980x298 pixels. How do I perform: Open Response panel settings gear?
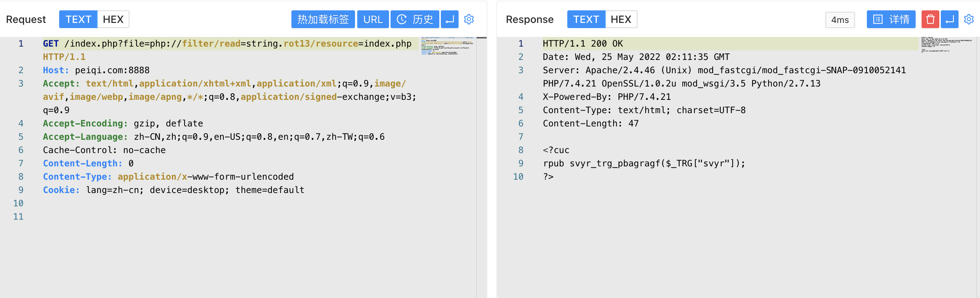pyautogui.click(x=969, y=19)
